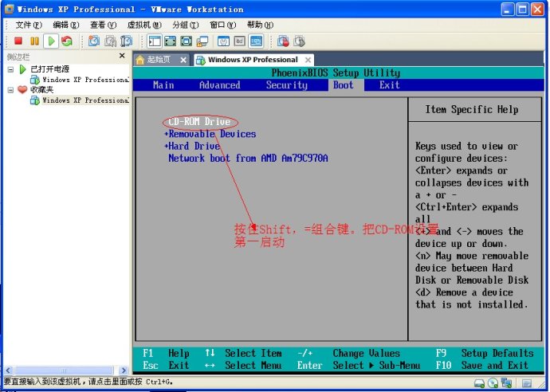The width and height of the screenshot is (550, 392).
Task: Open the 编辑(E) menu
Action: pyautogui.click(x=66, y=25)
